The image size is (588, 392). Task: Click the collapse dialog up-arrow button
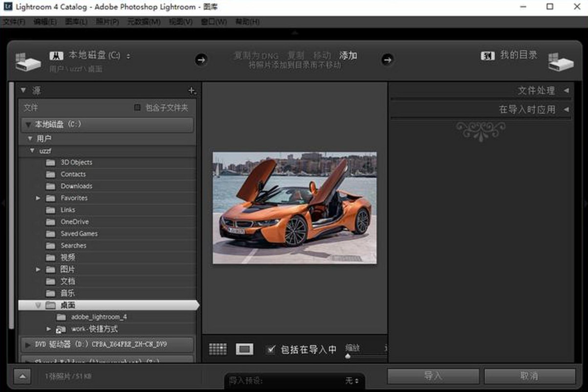pos(22,376)
